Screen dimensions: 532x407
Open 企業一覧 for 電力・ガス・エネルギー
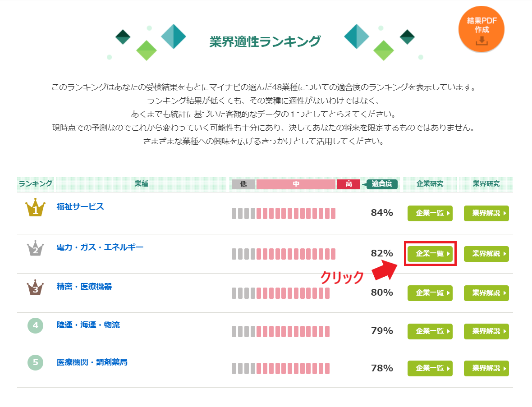pyautogui.click(x=430, y=253)
